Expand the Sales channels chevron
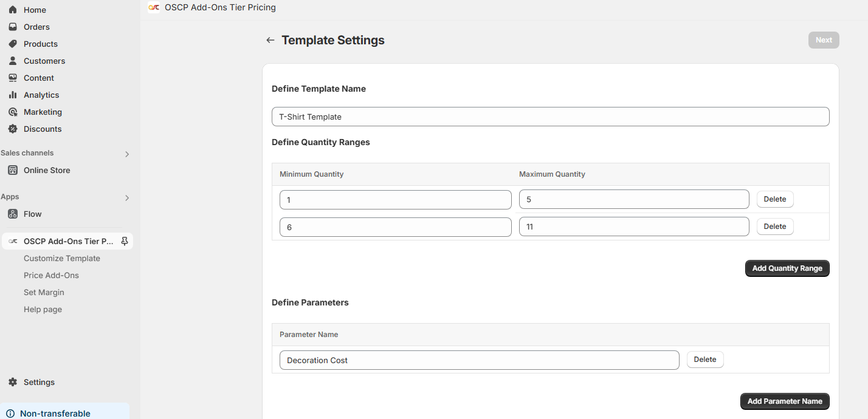The width and height of the screenshot is (868, 419). pyautogui.click(x=127, y=154)
